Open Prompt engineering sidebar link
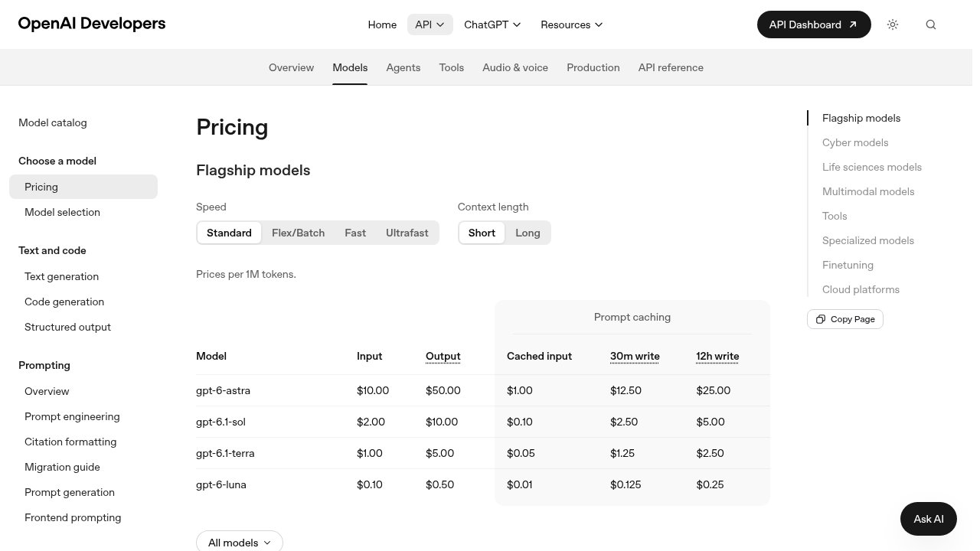The height and width of the screenshot is (551, 980). coord(72,416)
